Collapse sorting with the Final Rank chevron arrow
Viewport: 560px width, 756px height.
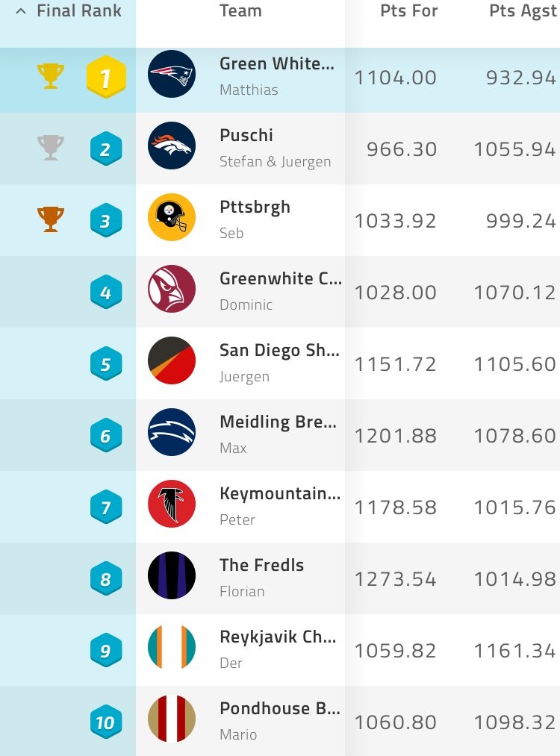click(21, 11)
